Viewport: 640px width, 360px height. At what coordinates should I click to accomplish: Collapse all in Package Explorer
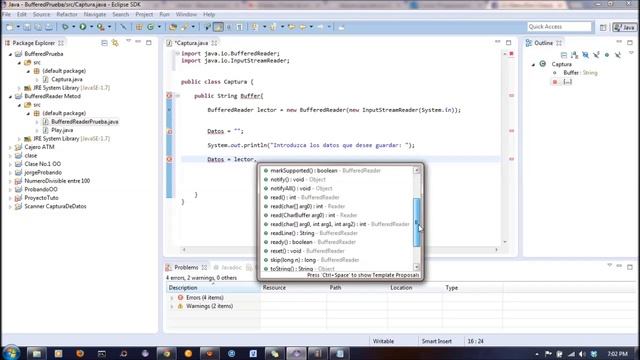[x=104, y=43]
